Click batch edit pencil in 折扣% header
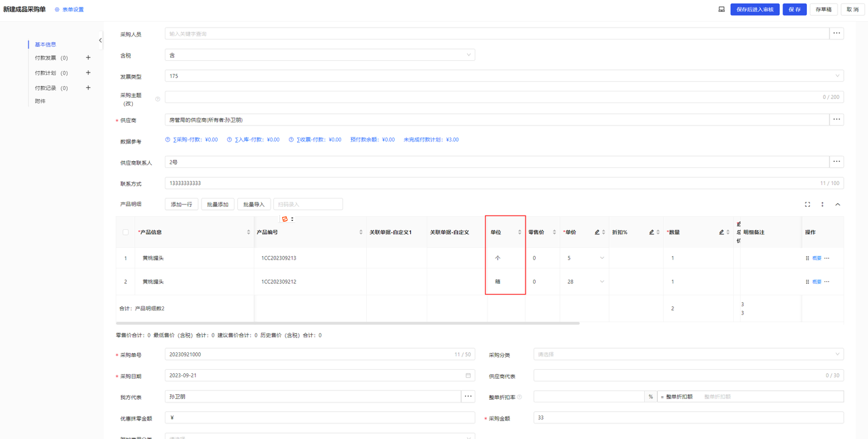868x439 pixels. pyautogui.click(x=652, y=232)
